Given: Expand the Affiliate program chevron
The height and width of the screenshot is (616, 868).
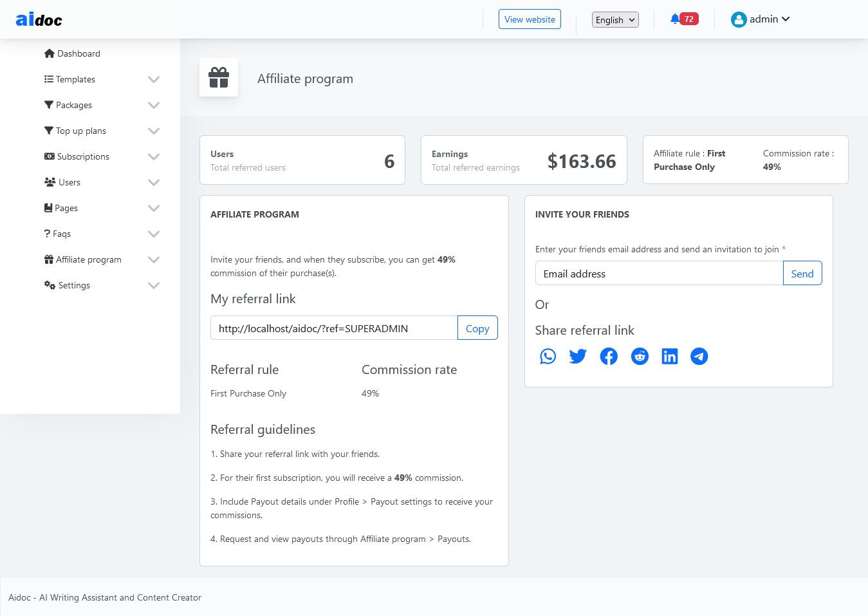Looking at the screenshot, I should 154,259.
